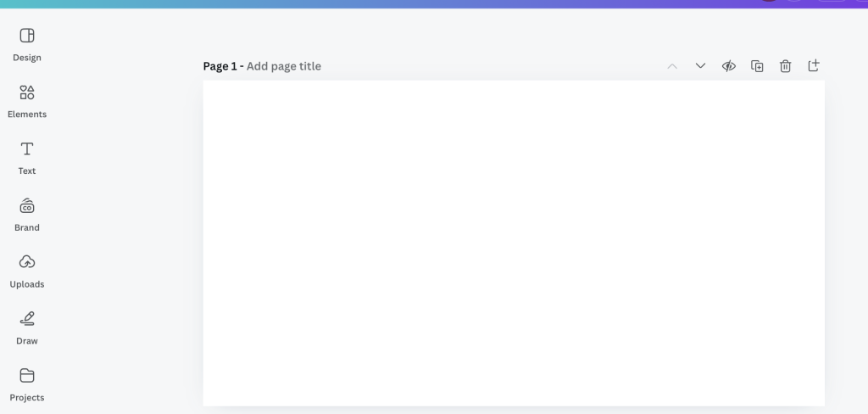The image size is (868, 414).
Task: Click the 'Page 1' label
Action: 220,66
